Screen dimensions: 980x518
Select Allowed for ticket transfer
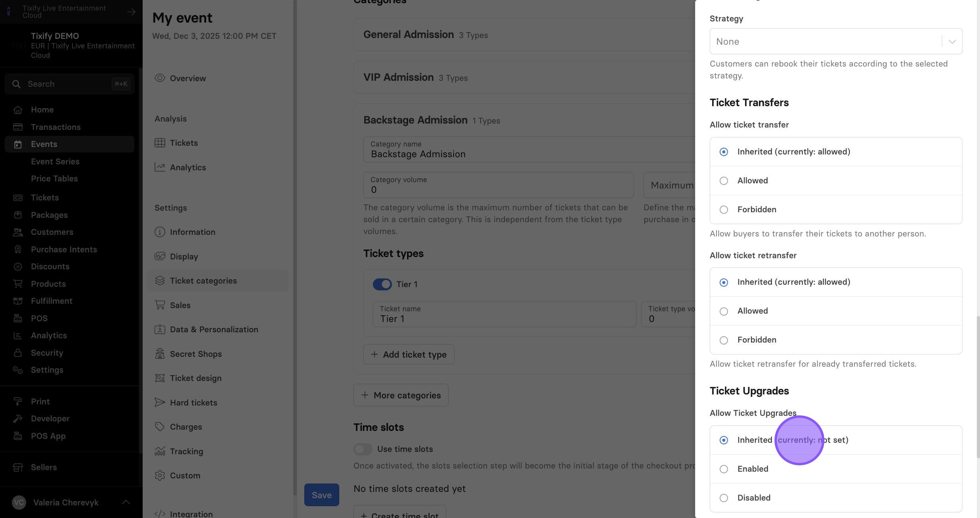click(836, 181)
